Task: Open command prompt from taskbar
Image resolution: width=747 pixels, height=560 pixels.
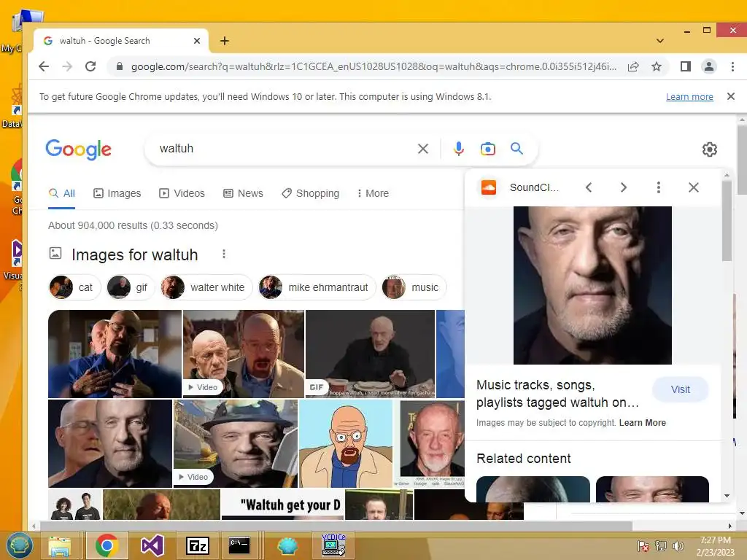Action: pos(239,545)
